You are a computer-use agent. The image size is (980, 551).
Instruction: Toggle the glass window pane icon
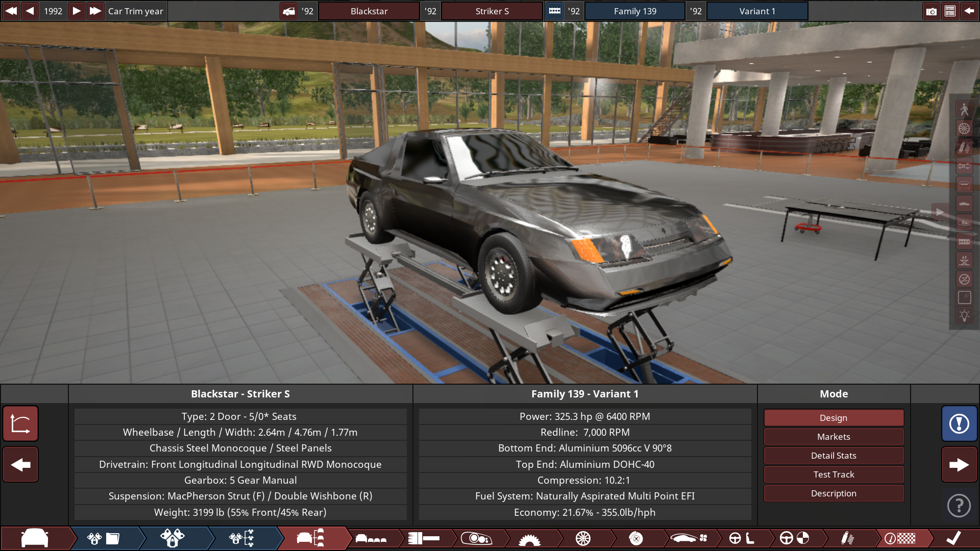coord(964,298)
